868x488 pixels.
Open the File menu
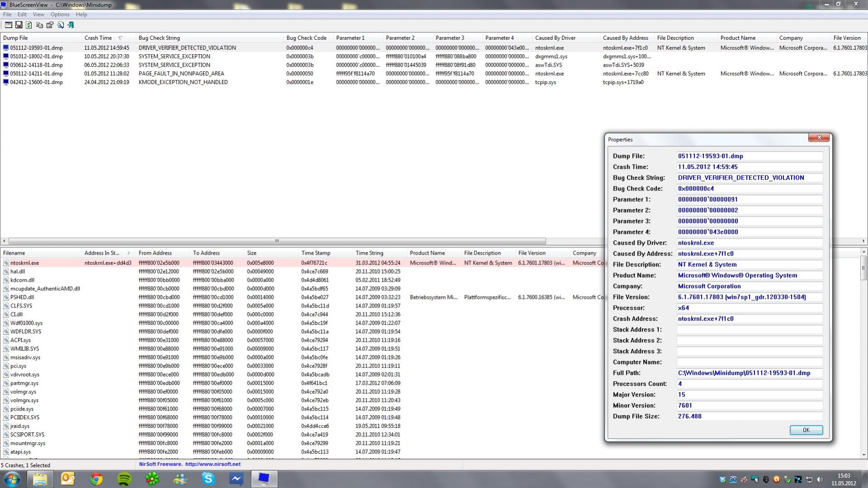[x=7, y=14]
